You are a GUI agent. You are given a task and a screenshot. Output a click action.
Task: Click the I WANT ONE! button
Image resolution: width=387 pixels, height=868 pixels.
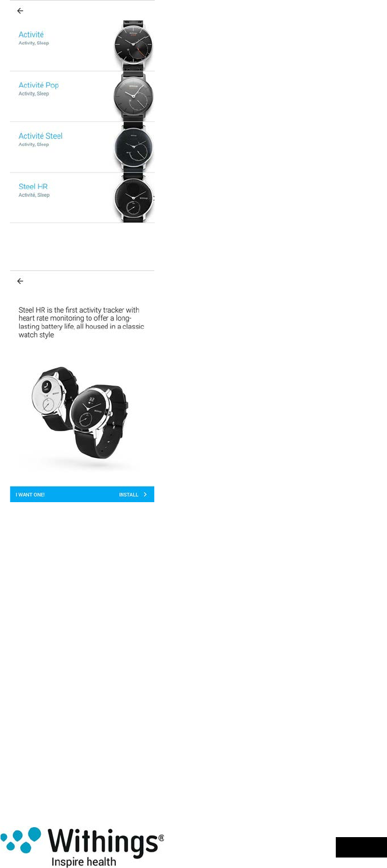(30, 495)
